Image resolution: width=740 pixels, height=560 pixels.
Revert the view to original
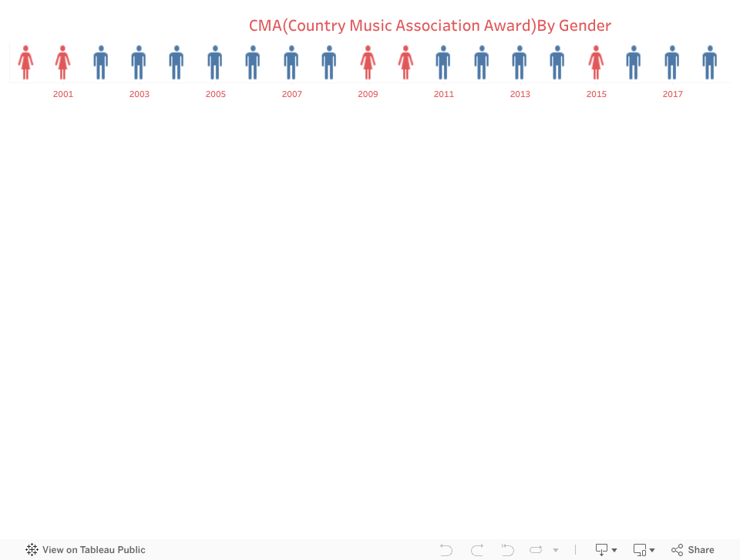(508, 550)
